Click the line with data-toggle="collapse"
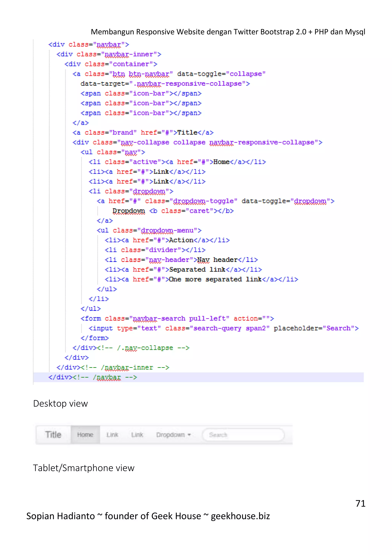Viewport: 392px width, 555px height. pyautogui.click(x=169, y=74)
